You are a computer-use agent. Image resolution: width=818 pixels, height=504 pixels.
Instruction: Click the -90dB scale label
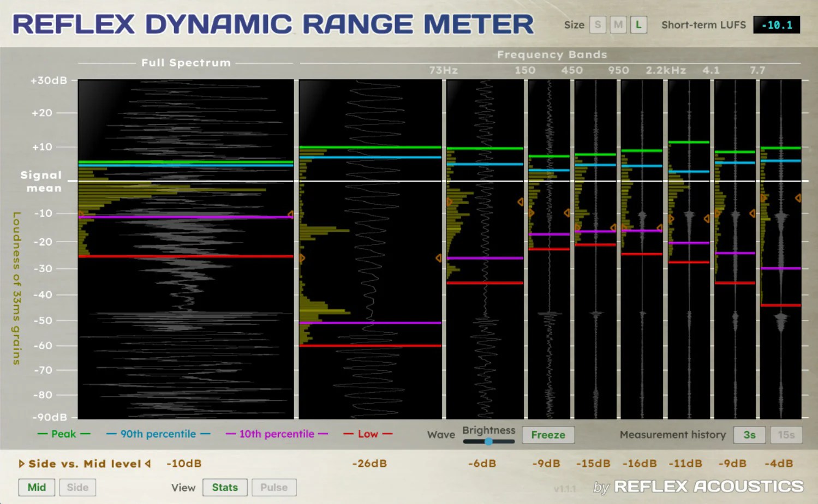(50, 417)
